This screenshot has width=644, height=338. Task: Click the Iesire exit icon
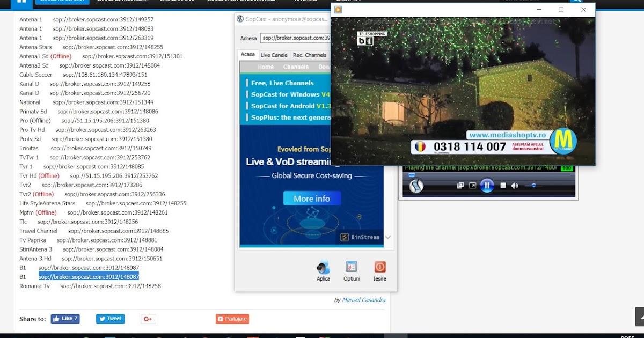coord(379,267)
